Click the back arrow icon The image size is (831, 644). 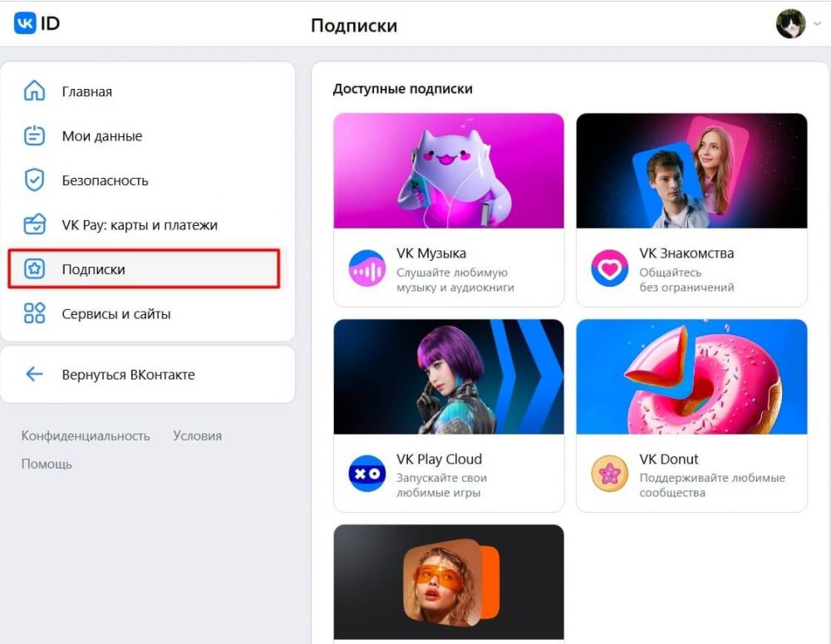(34, 374)
